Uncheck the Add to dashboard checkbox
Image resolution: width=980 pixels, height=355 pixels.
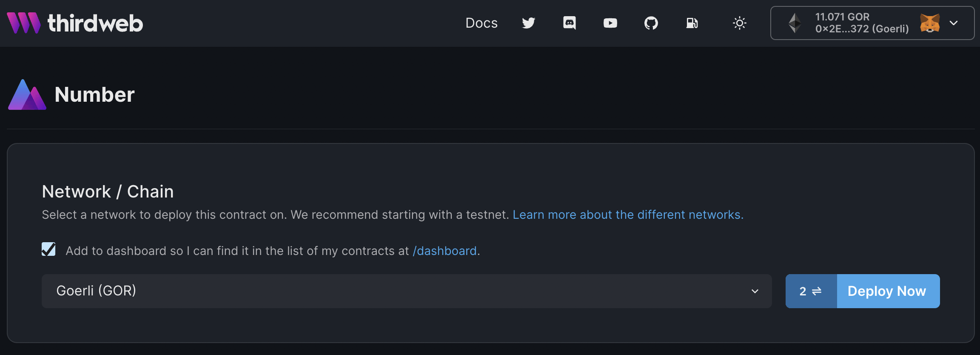(48, 249)
